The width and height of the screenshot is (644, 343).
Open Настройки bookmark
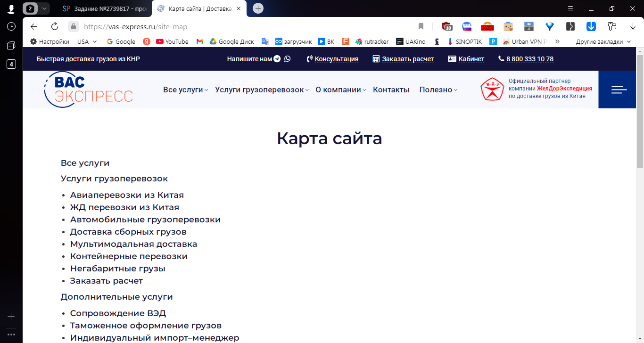(50, 41)
